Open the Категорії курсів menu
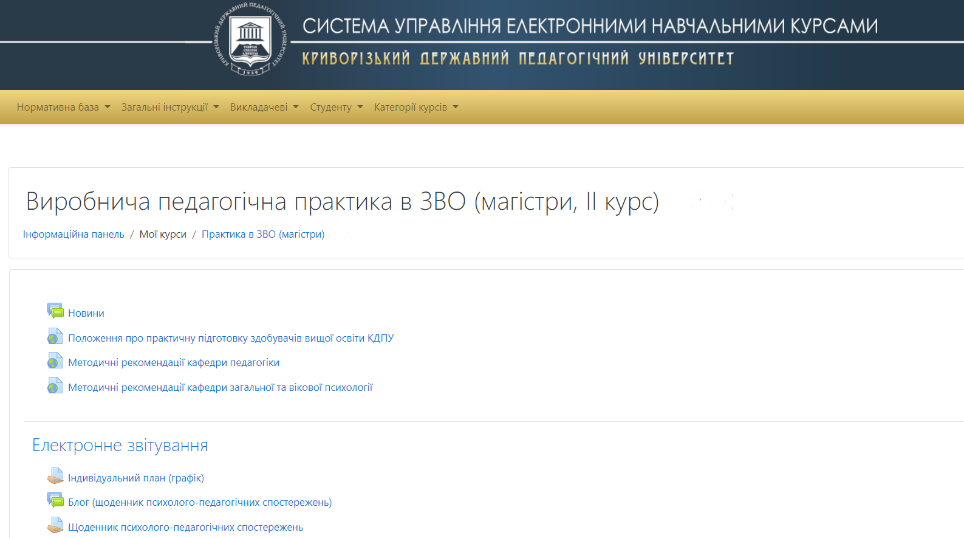Viewport: 964px width, 538px height. 416,107
